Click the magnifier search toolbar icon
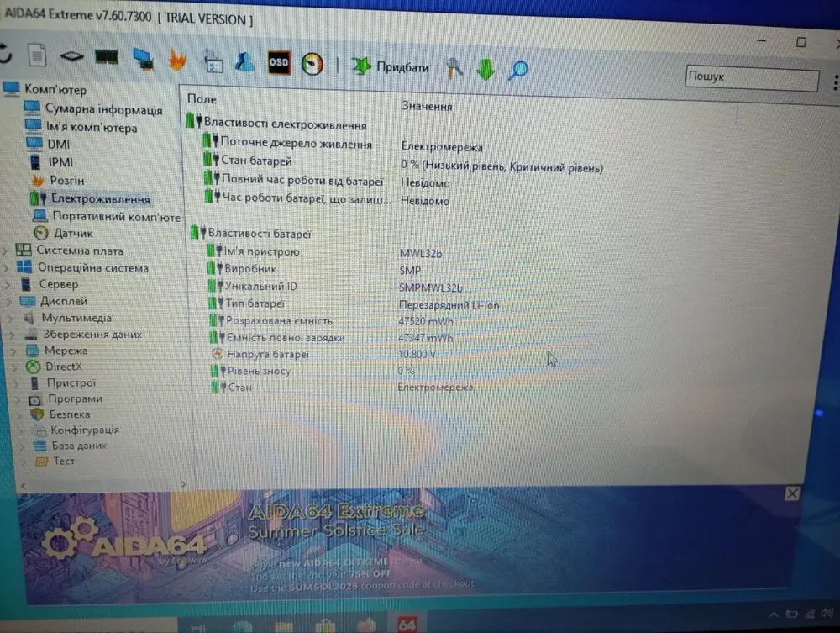Viewport: 840px width, 633px height. coord(518,70)
